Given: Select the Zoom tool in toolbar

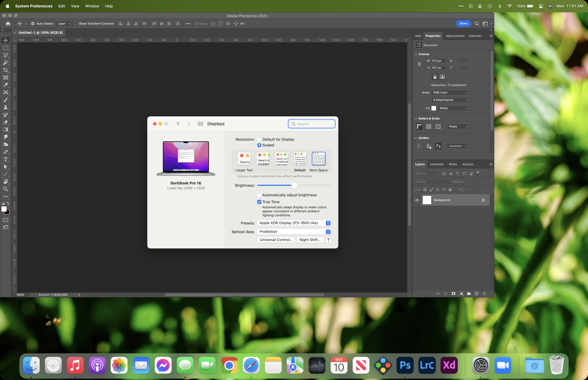Looking at the screenshot, I should click(6, 189).
